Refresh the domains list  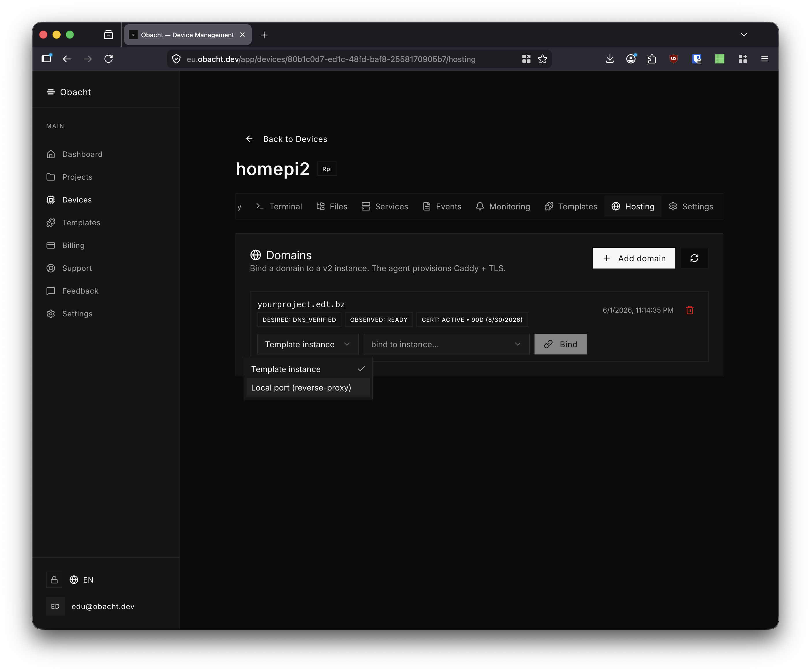694,258
